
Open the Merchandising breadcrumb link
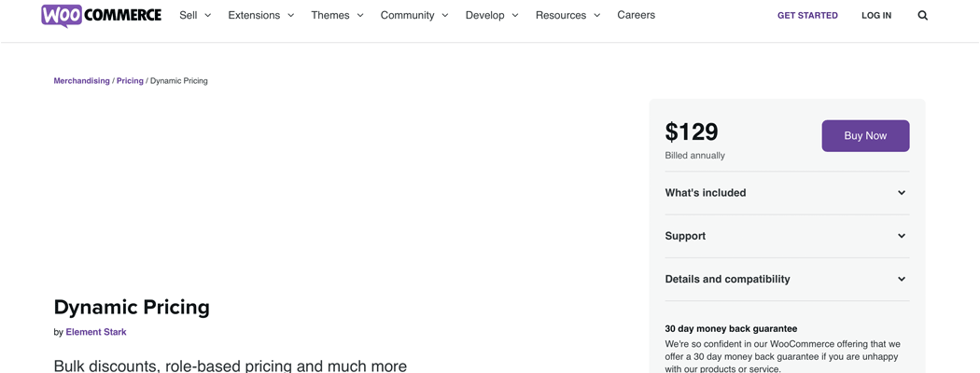pos(81,80)
